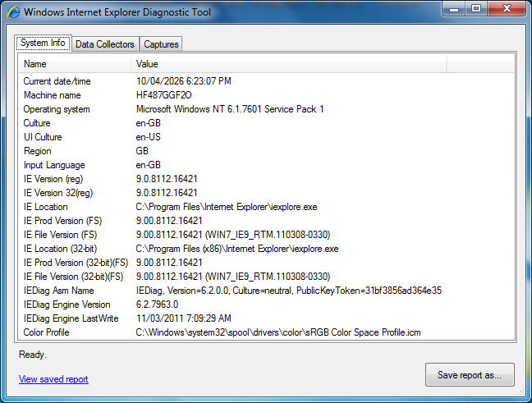Open the Data Collectors tab
This screenshot has height=403, width=532.
pyautogui.click(x=105, y=44)
